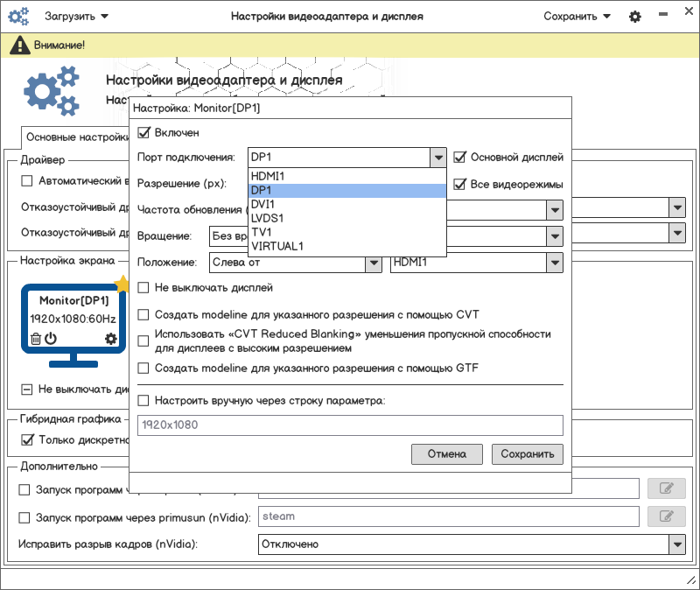Uncheck the Включен checkbox
Image resolution: width=700 pixels, height=590 pixels.
click(144, 133)
